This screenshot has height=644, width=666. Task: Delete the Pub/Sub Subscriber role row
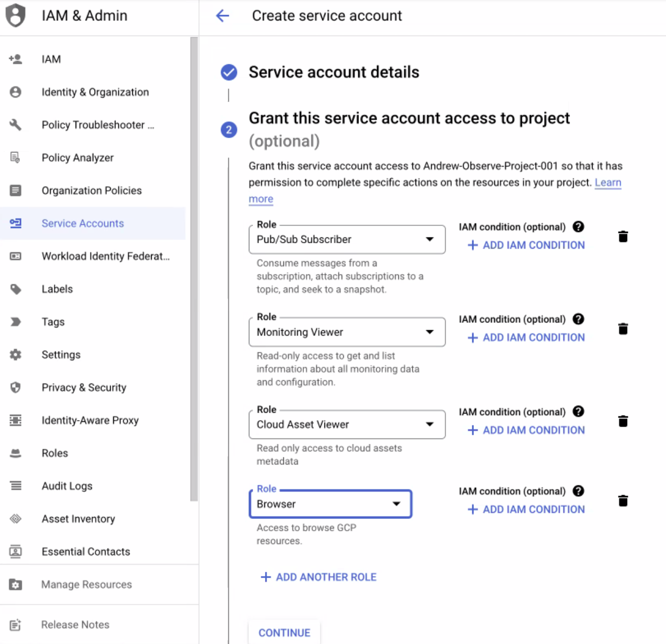[623, 236]
